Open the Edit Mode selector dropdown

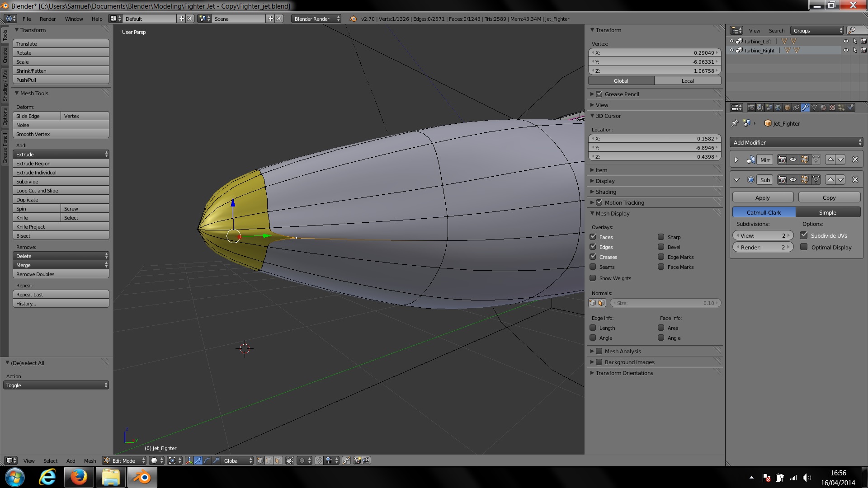tap(124, 460)
